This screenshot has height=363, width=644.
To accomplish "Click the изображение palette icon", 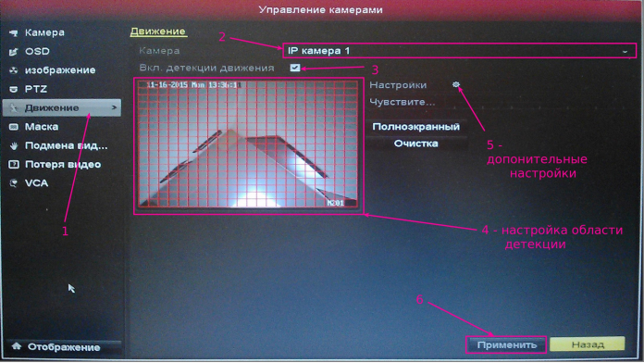I will [x=14, y=70].
